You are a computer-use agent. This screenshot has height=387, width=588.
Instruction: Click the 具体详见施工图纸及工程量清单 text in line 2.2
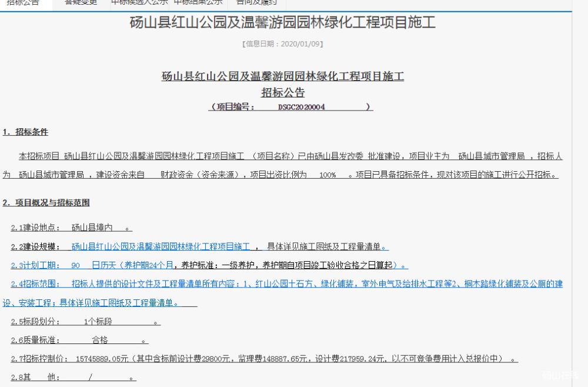[323, 246]
